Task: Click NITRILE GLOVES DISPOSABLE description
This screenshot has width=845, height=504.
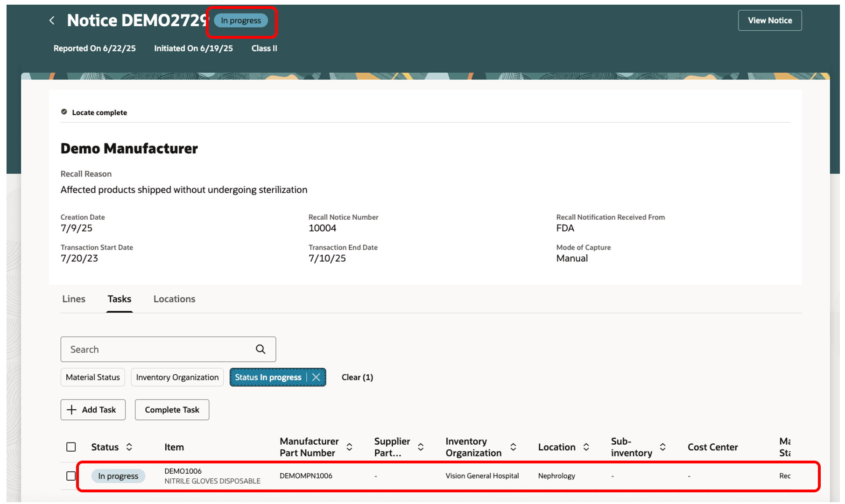Action: (212, 481)
